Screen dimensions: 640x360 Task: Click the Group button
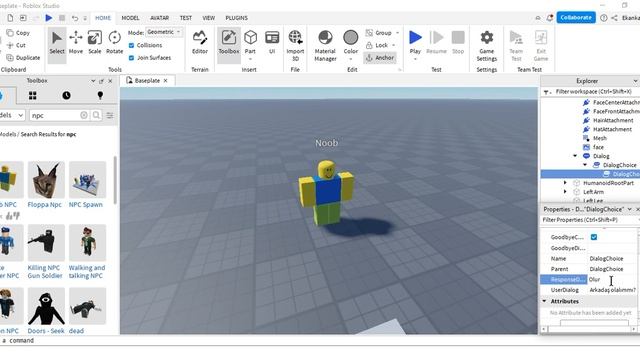[378, 33]
